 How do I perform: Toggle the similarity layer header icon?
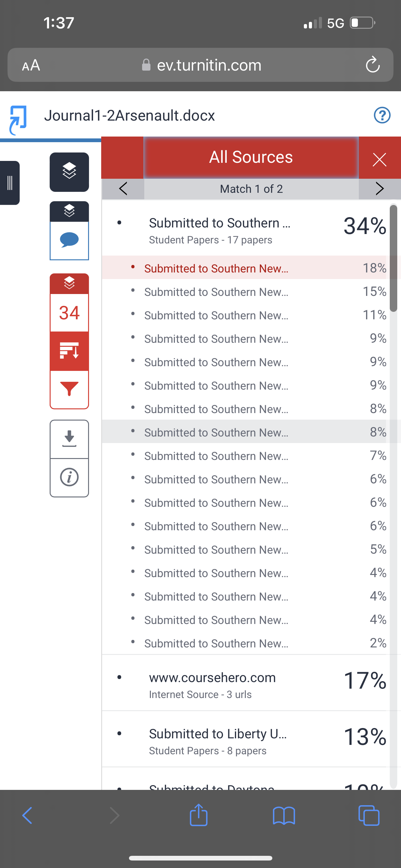tap(69, 283)
